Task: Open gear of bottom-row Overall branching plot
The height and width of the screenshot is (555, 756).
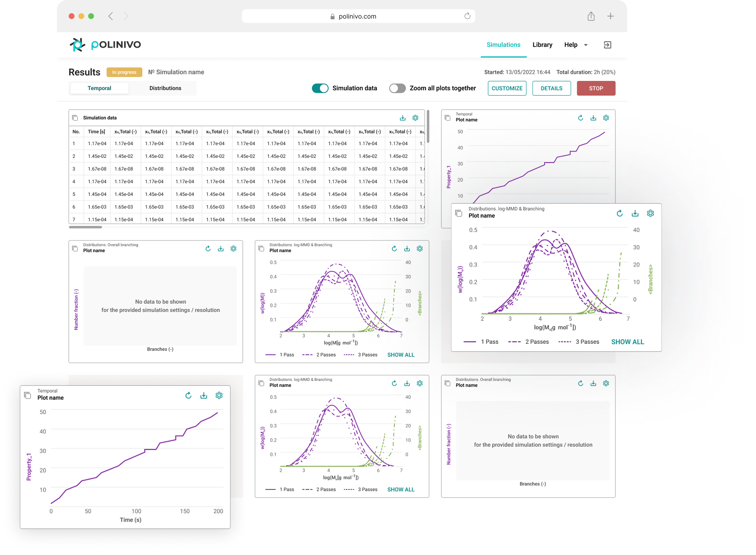Action: [x=606, y=383]
